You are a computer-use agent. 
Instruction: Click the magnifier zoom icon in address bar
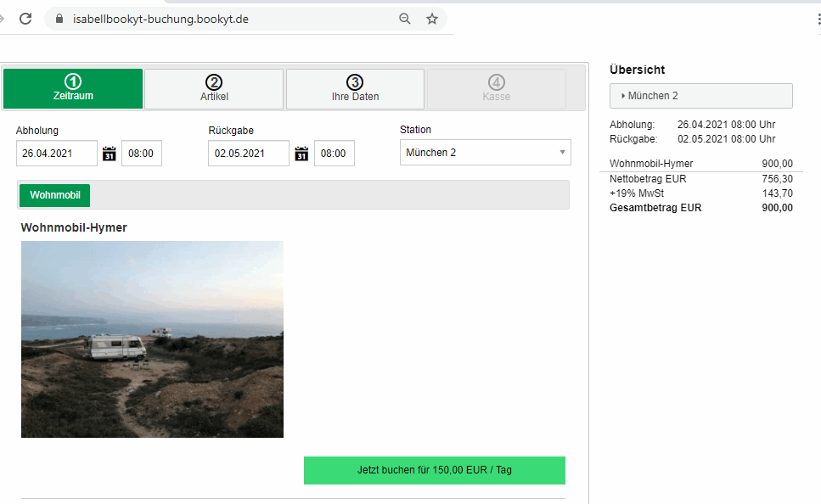404,18
